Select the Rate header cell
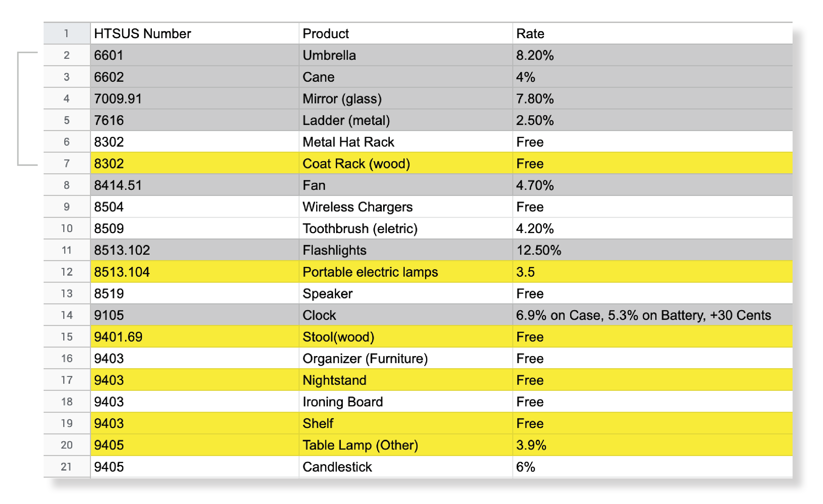This screenshot has height=504, width=823. [x=652, y=33]
